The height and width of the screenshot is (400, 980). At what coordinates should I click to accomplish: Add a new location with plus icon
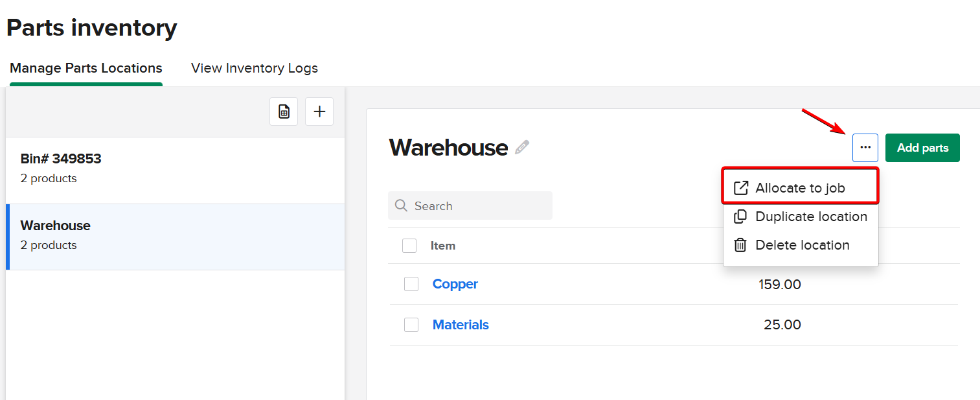[x=319, y=112]
